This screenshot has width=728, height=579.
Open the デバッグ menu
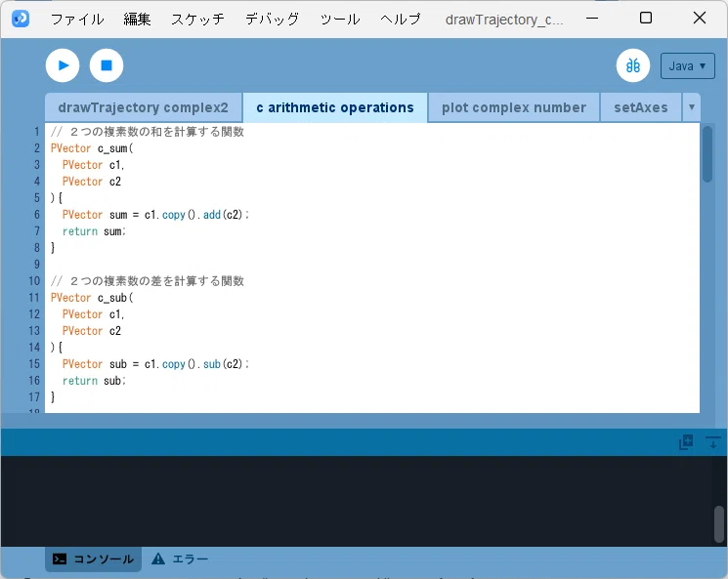coord(272,19)
